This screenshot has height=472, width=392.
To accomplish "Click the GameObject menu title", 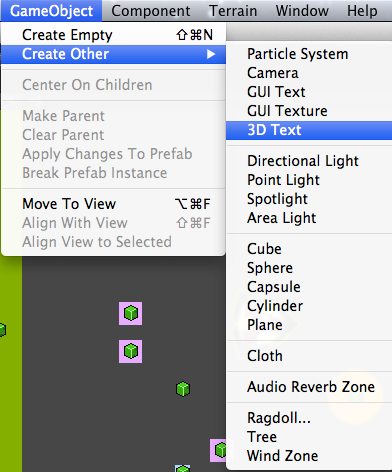I will pos(51,11).
